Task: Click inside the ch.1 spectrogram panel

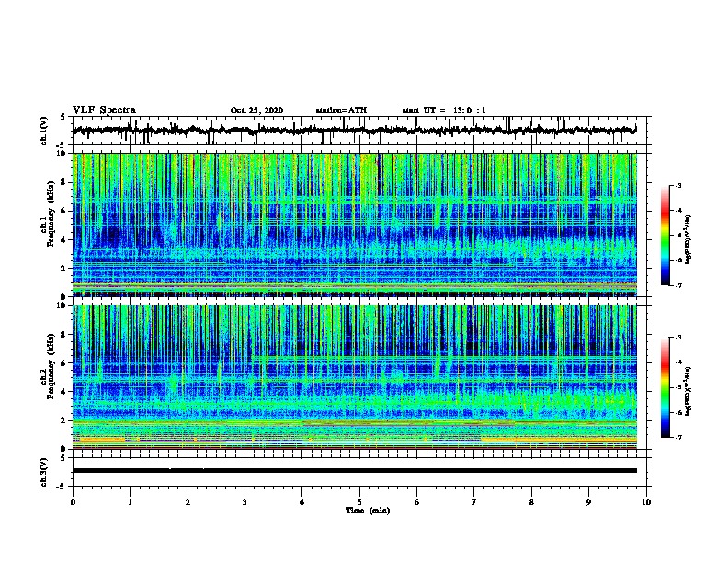Action: [x=354, y=224]
